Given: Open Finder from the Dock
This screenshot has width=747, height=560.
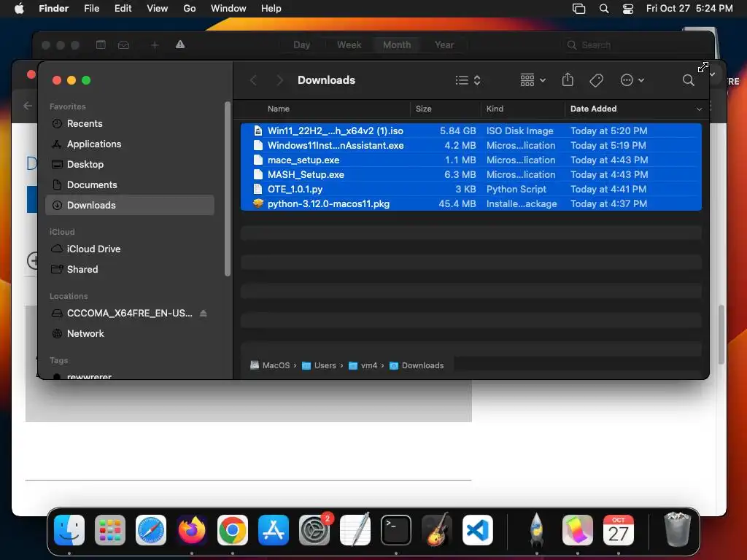Looking at the screenshot, I should (69, 530).
